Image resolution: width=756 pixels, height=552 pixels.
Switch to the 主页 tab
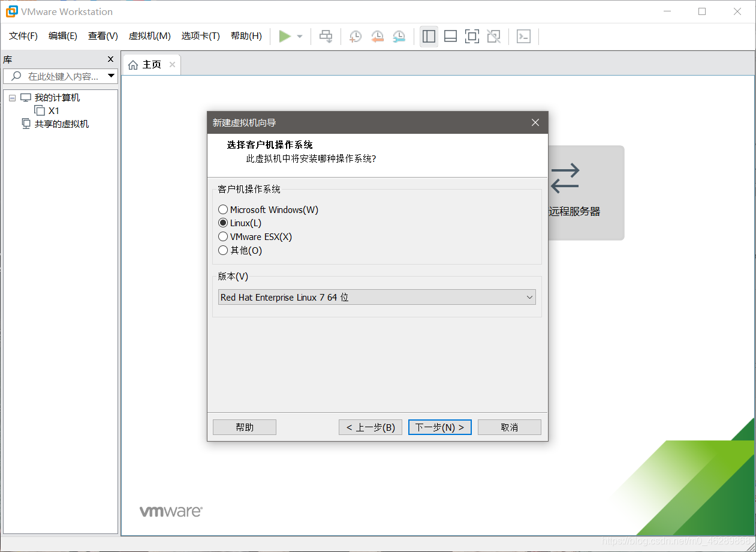(x=152, y=65)
